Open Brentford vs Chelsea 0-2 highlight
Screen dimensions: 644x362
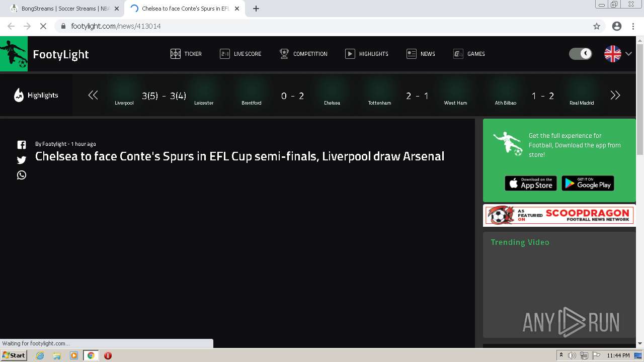(292, 96)
